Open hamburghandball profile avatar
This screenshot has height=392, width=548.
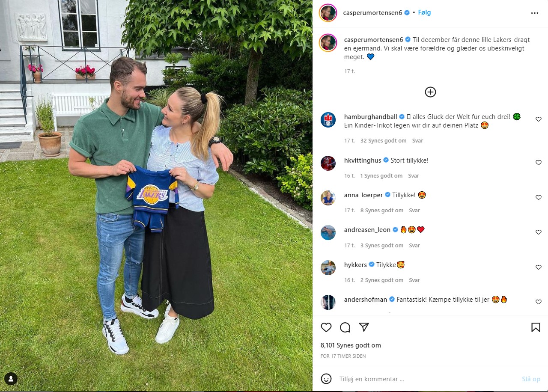click(x=328, y=120)
